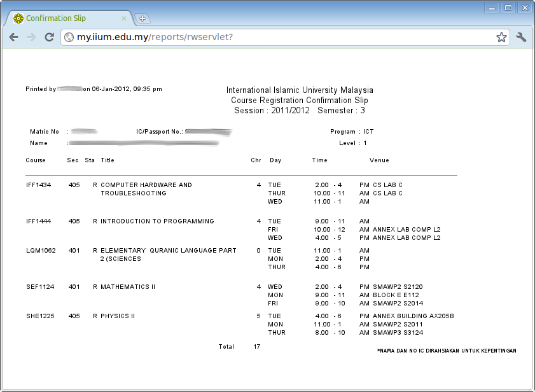The width and height of the screenshot is (535, 392).
Task: Click venue ANNEX BUILDING AX205B
Action: 413,316
